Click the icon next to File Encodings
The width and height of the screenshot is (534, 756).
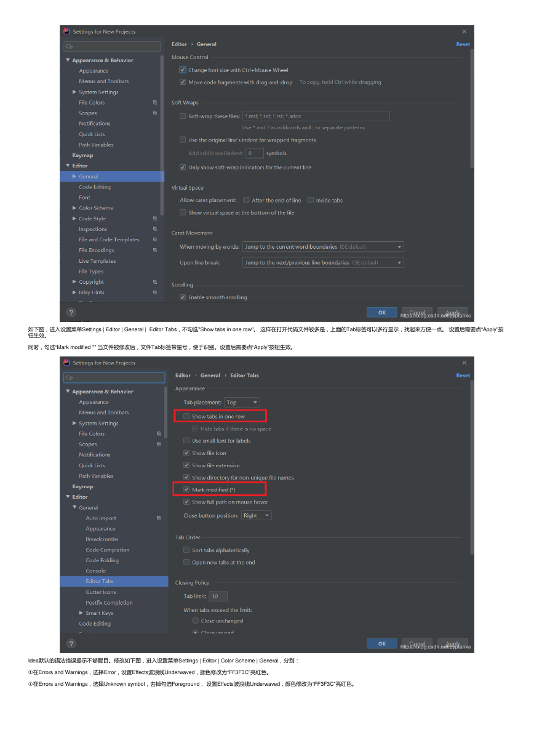[155, 250]
